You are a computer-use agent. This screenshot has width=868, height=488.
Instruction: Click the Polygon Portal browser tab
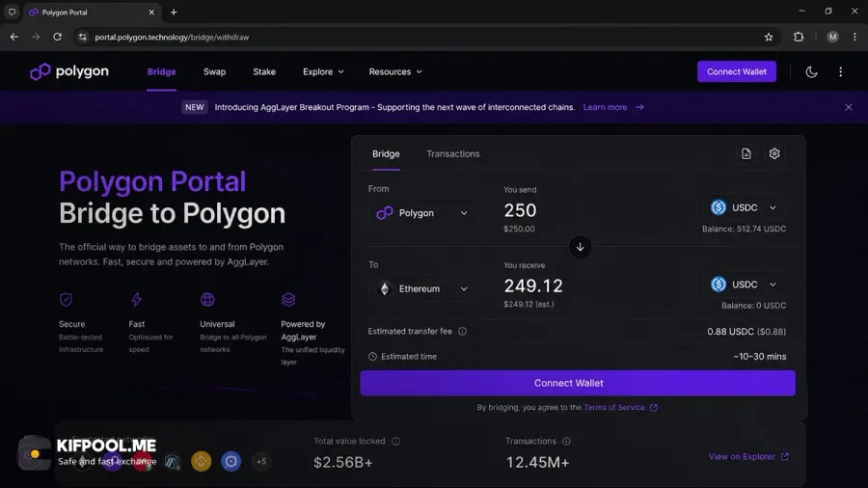pyautogui.click(x=92, y=13)
